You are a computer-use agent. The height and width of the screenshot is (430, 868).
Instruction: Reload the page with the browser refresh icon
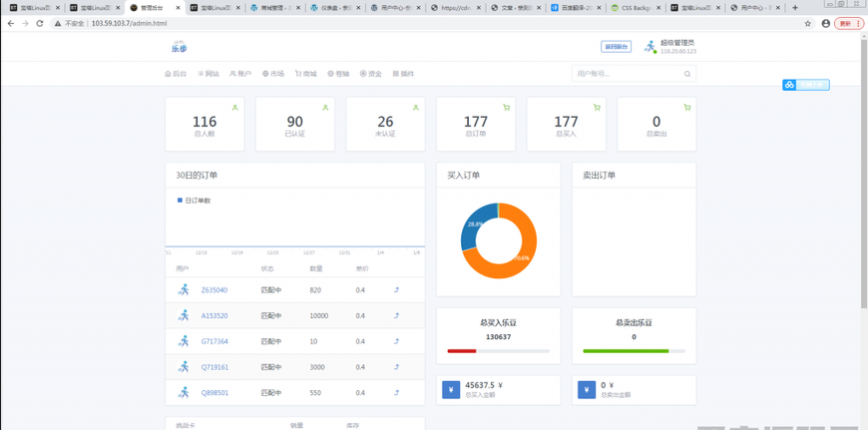(40, 23)
